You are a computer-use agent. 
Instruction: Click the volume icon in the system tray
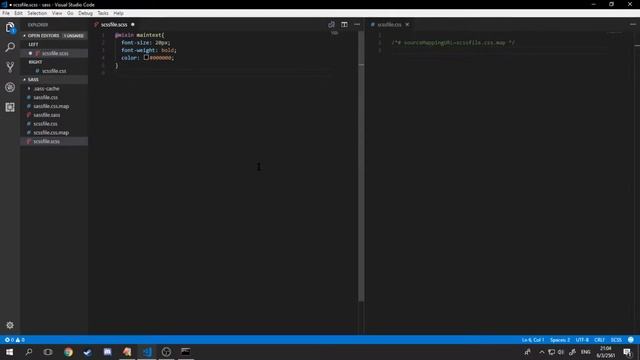pyautogui.click(x=561, y=352)
